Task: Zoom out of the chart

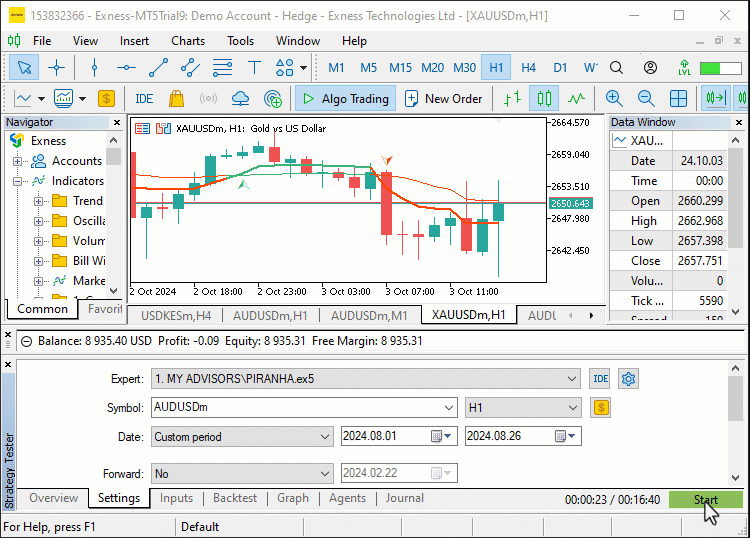Action: pyautogui.click(x=646, y=99)
